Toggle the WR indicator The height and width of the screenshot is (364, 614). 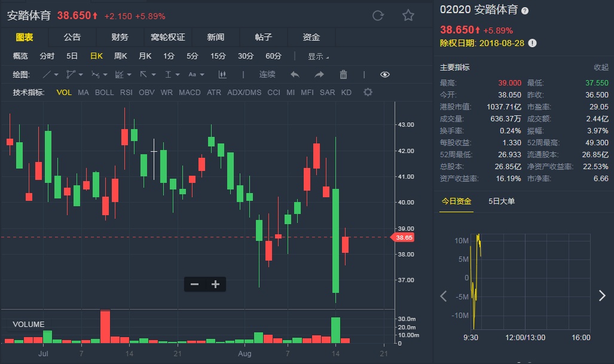click(x=166, y=93)
